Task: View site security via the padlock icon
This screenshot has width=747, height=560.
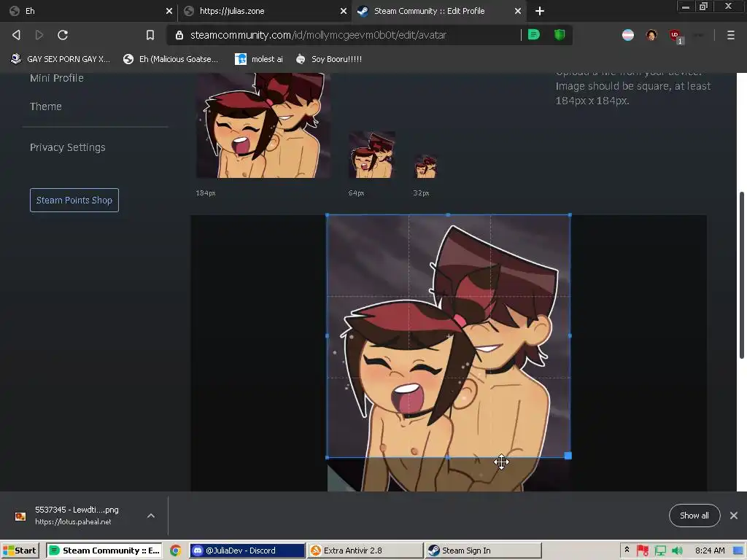Action: pos(179,35)
